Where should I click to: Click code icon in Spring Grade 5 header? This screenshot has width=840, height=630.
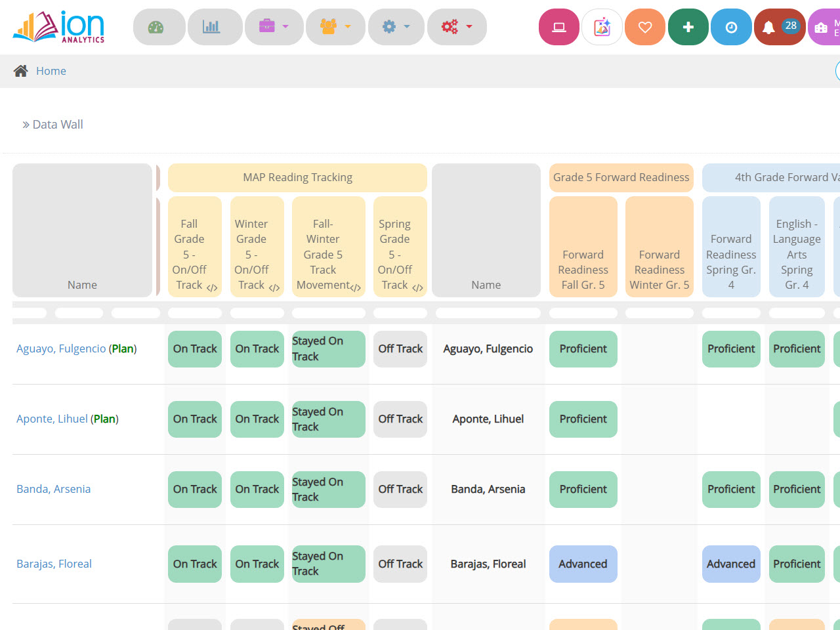tap(417, 287)
